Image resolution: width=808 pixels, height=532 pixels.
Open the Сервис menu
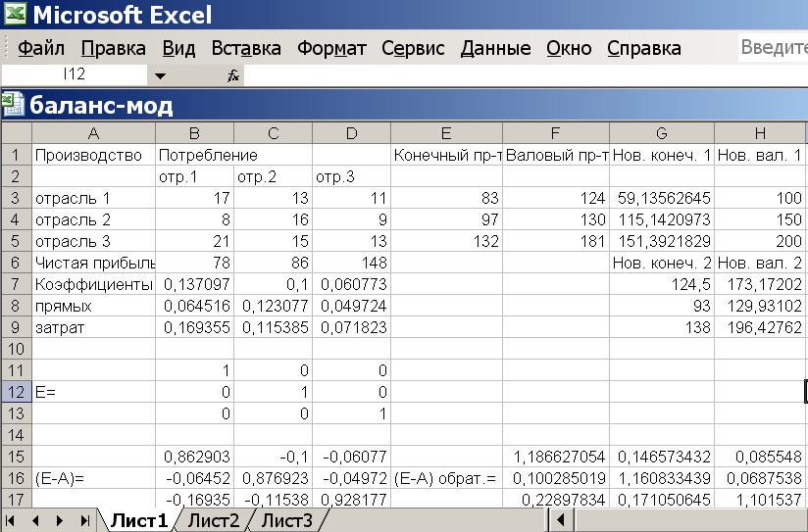413,48
